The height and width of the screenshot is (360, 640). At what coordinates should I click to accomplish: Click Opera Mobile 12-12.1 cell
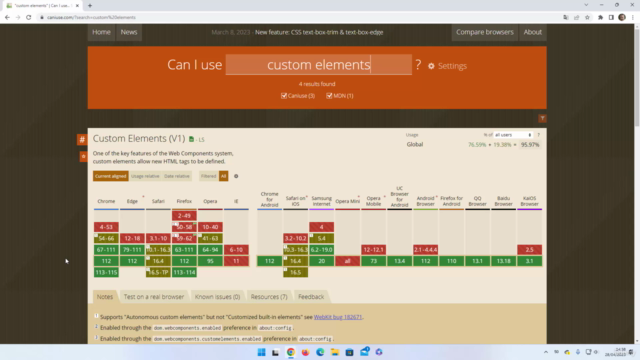click(373, 249)
